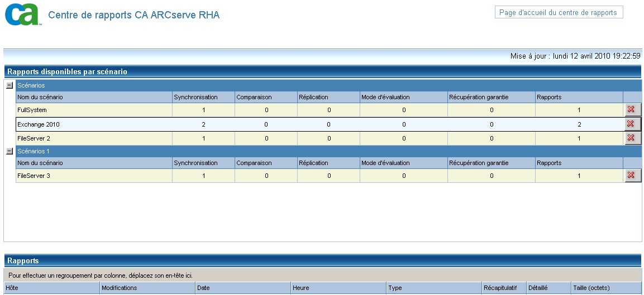Click Comparaison header in Scénarios 1 group
This screenshot has height=295, width=644.
(x=266, y=163)
